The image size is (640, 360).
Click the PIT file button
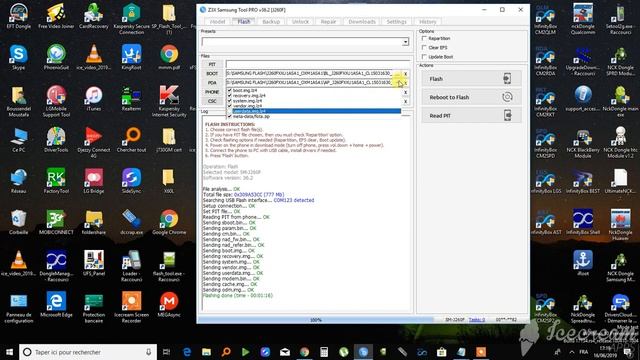[212, 64]
